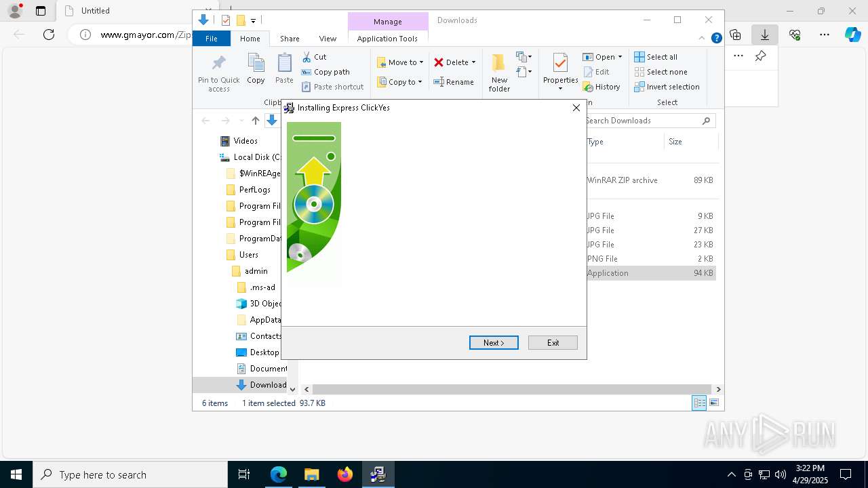
Task: Select Local Disk (C:) in tree
Action: click(250, 157)
